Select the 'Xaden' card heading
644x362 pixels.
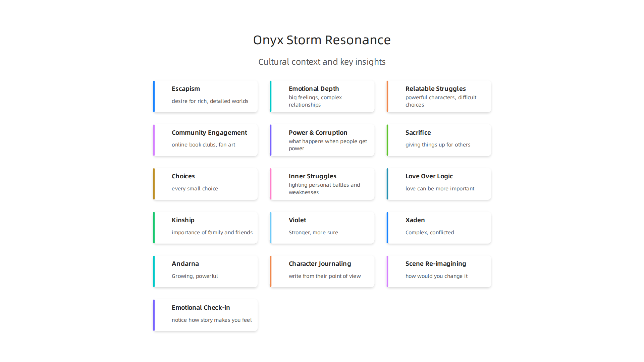[415, 220]
